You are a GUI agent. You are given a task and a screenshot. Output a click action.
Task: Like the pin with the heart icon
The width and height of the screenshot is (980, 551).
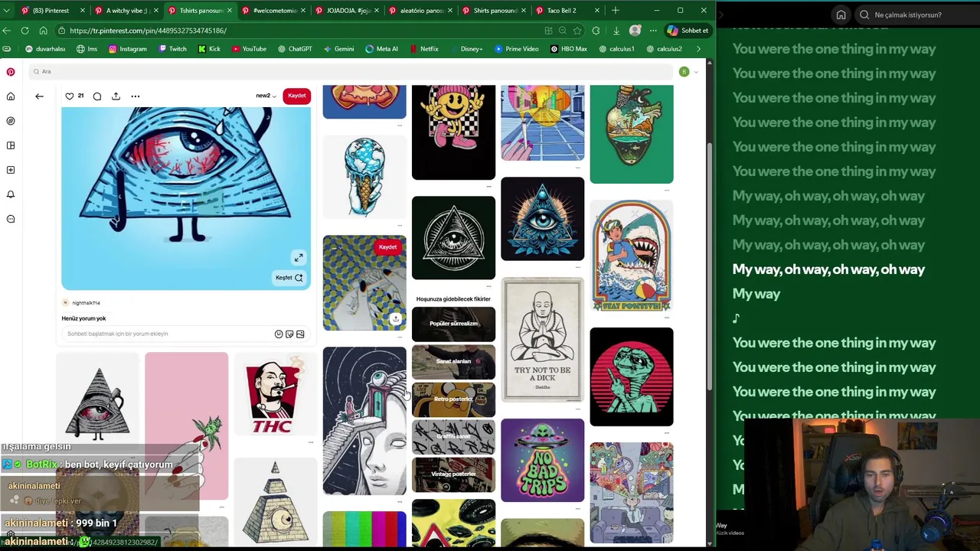[70, 96]
